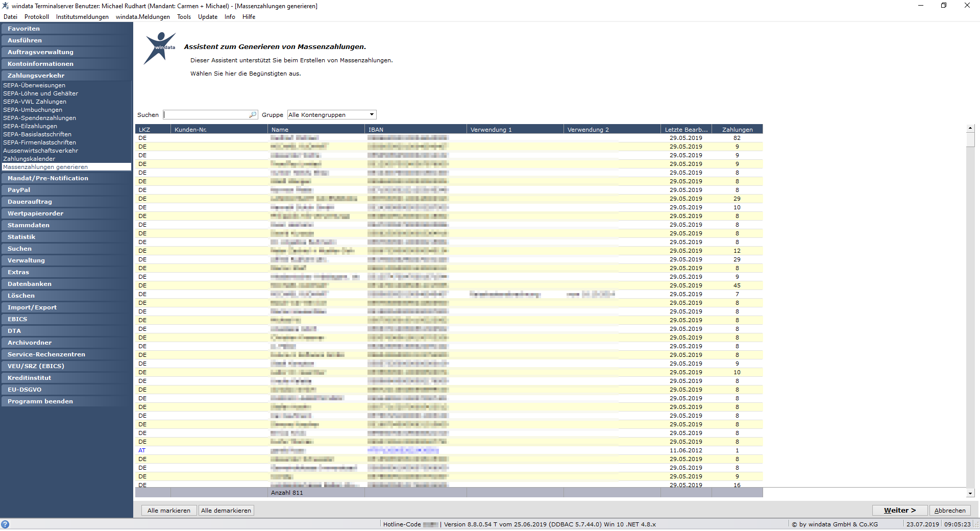Click the Kunden-Nr. column header
The image size is (980, 531).
pyautogui.click(x=219, y=129)
